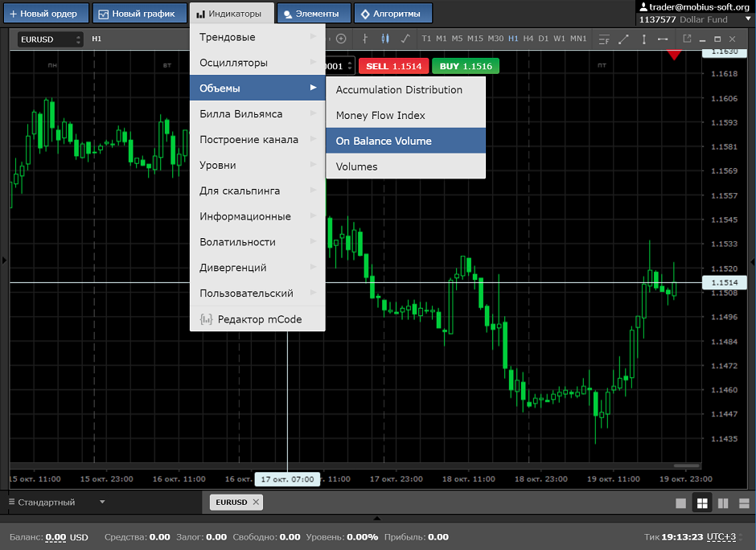The height and width of the screenshot is (550, 756).
Task: Open the EURUSD symbol dropdown
Action: pyautogui.click(x=51, y=39)
